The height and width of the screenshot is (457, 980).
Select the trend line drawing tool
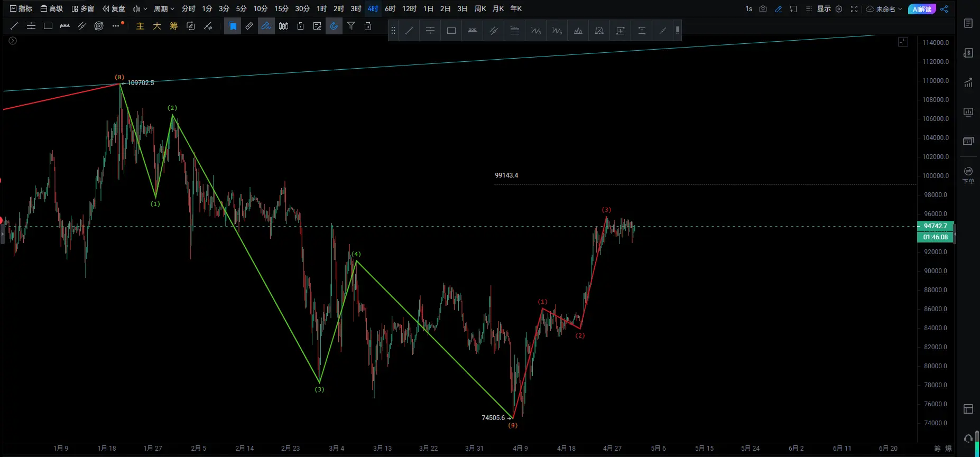click(x=14, y=26)
